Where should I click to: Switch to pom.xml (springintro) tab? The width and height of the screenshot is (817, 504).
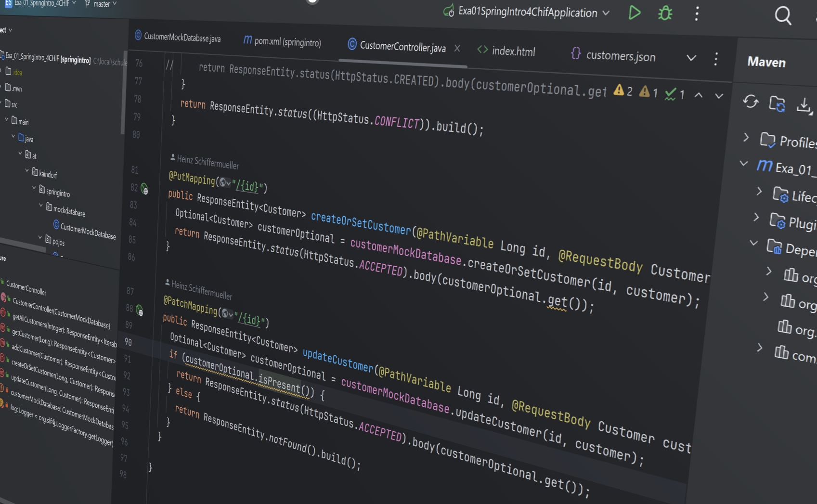(x=282, y=41)
